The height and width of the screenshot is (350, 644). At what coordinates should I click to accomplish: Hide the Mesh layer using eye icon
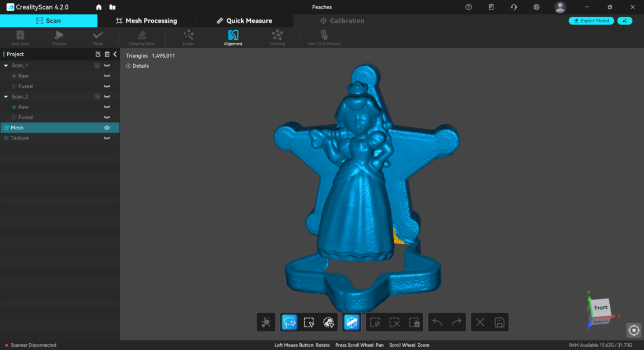[106, 128]
